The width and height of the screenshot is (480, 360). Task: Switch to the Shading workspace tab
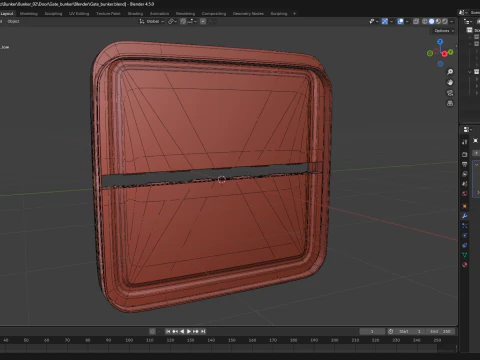135,14
